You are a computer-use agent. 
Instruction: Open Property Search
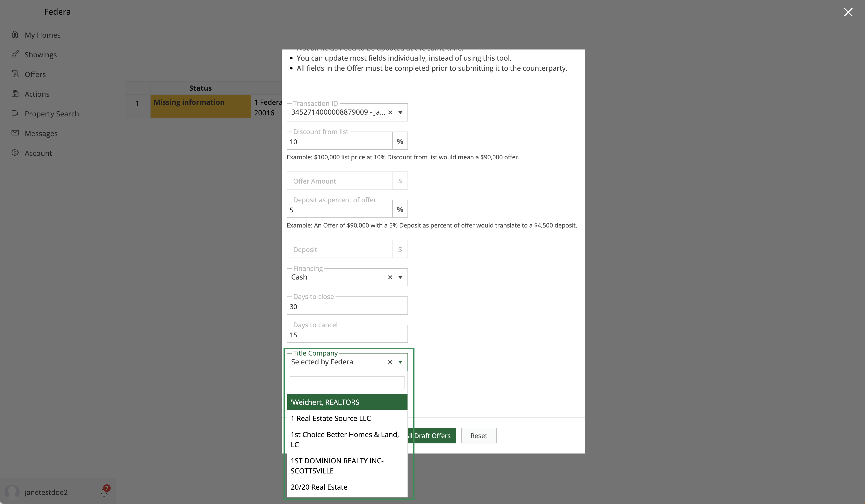point(52,114)
